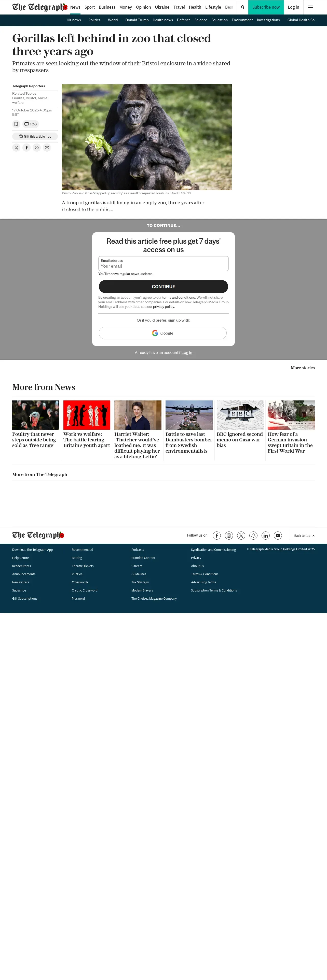Open Syndication and Commissioning footer link
This screenshot has width=327, height=980.
[214, 550]
